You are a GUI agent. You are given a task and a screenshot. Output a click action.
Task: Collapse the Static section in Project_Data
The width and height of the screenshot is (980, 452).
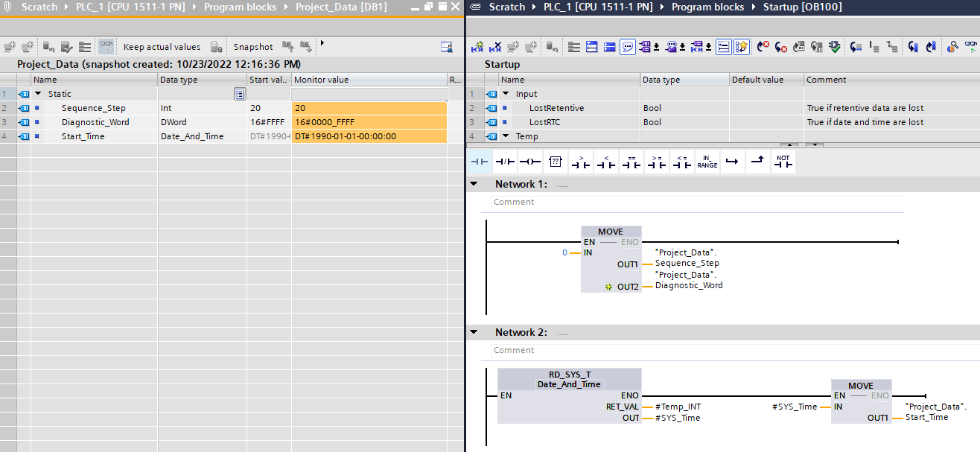pos(38,94)
